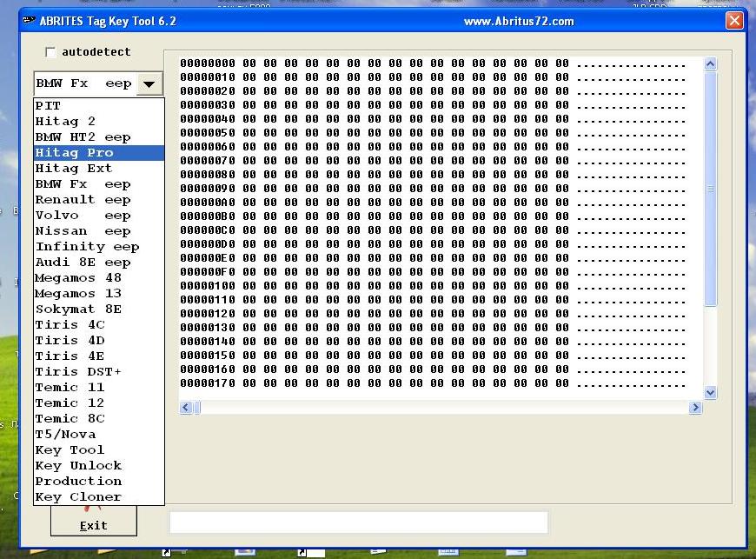Choose Renault eep option
Image resolution: width=756 pixels, height=559 pixels.
(99, 200)
